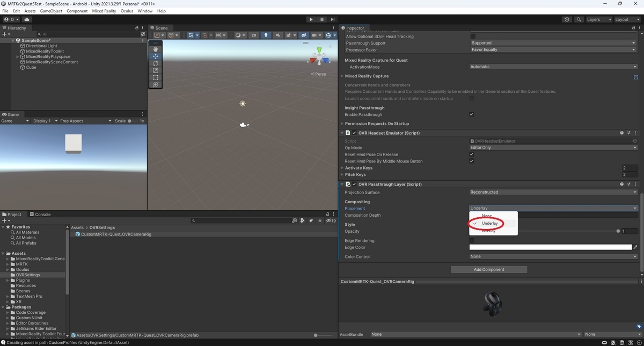Open Projection Surface dropdown
Screen dimensions: 644x346
point(553,192)
